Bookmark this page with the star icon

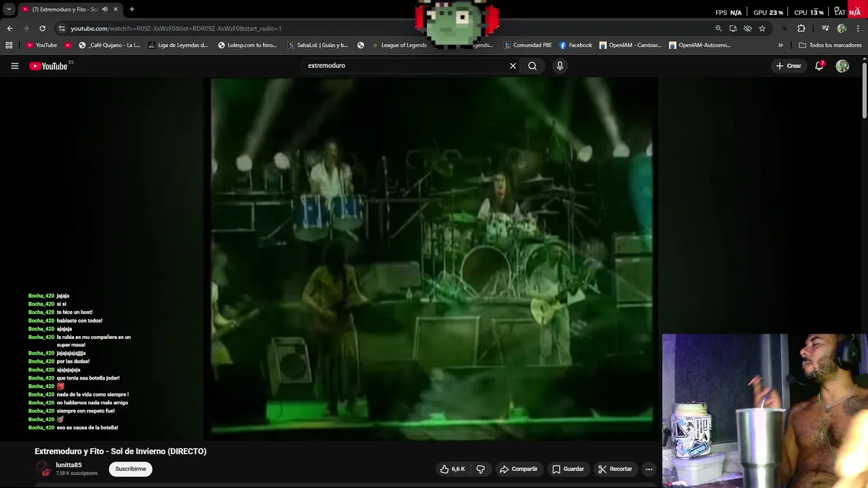click(x=762, y=28)
